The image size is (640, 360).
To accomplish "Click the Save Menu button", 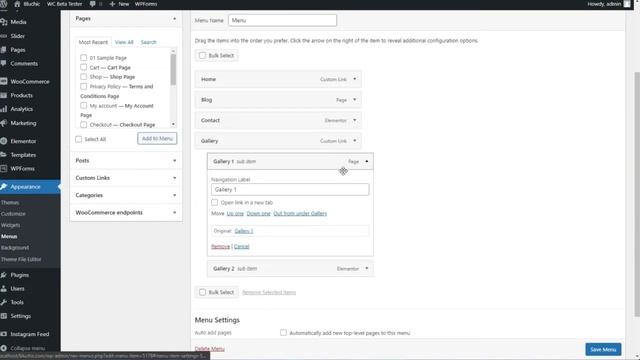I will coord(603,349).
